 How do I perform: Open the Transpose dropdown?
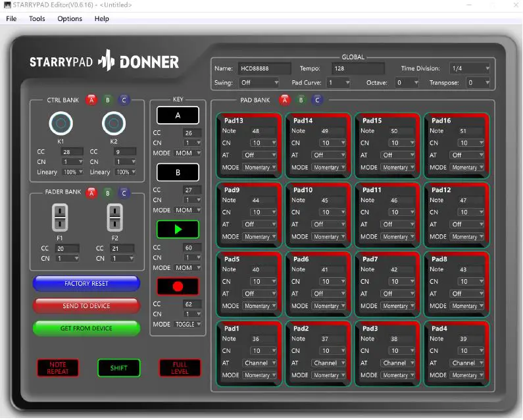pos(478,82)
